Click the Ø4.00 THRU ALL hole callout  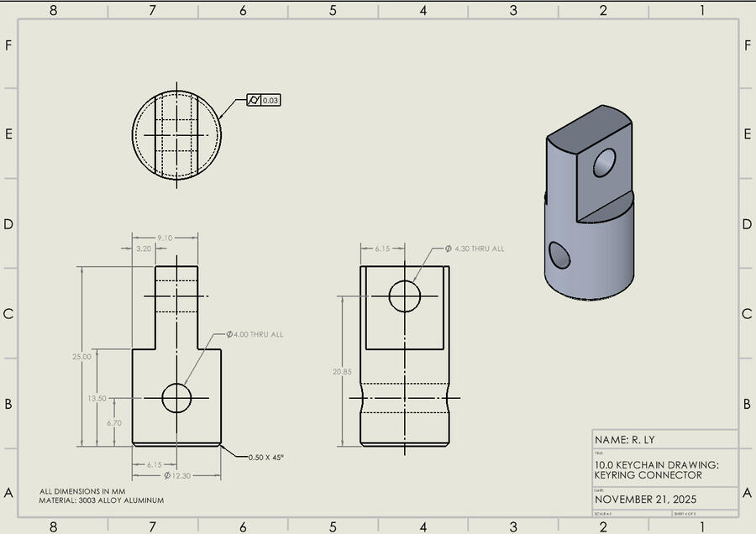[255, 334]
